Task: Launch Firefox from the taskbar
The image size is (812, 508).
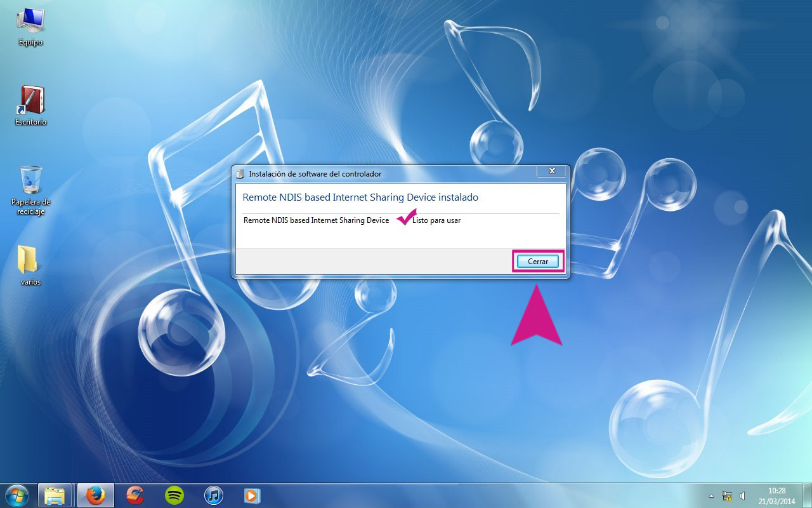Action: coord(95,495)
